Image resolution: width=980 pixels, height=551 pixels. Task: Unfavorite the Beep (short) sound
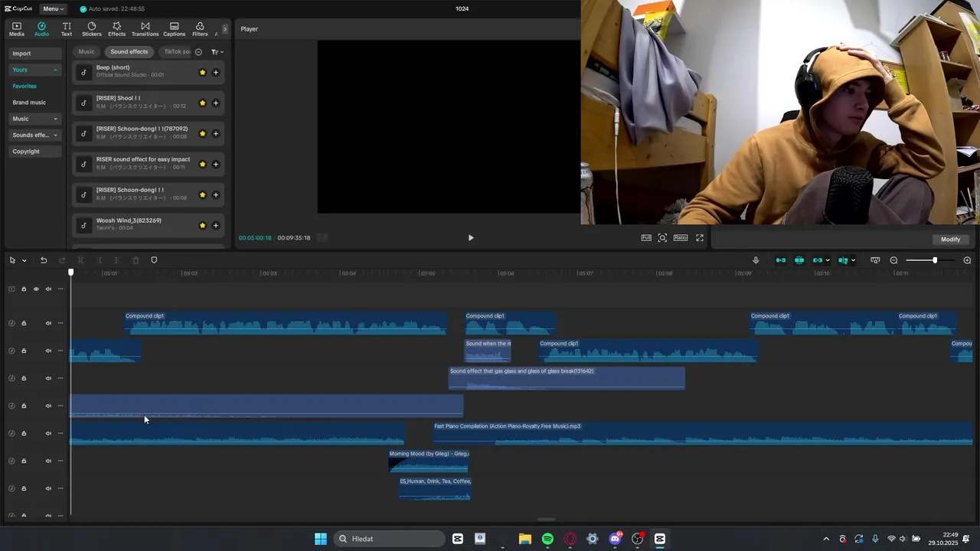tap(202, 73)
